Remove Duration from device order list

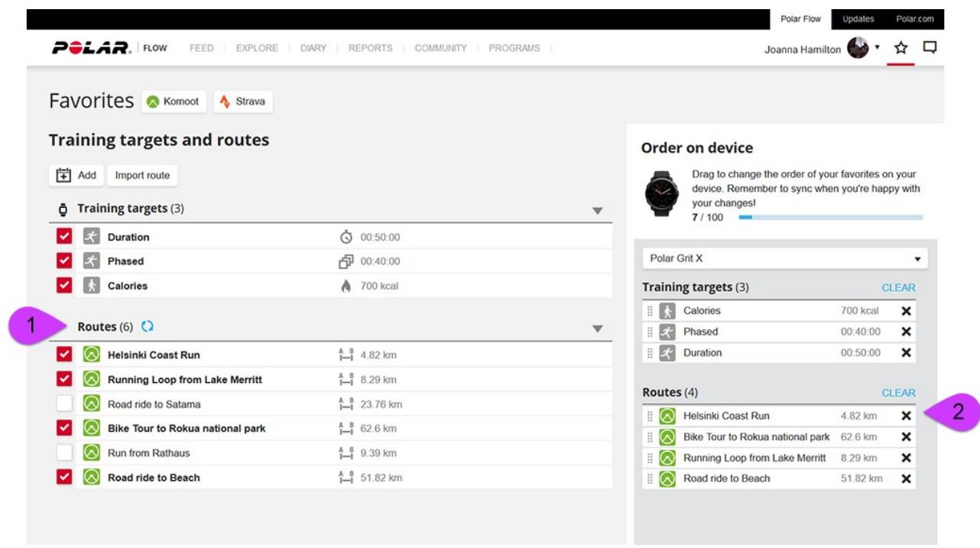tap(906, 353)
